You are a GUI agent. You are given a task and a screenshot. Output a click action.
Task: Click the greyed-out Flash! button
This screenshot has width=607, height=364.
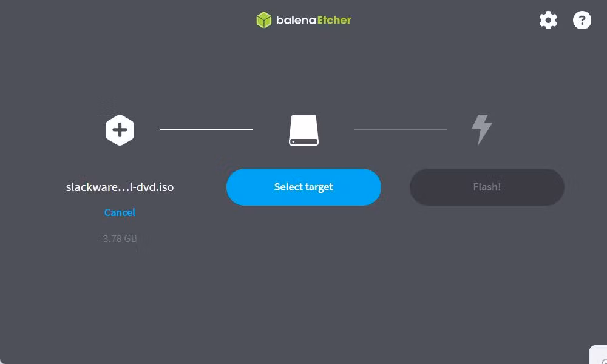tap(487, 187)
